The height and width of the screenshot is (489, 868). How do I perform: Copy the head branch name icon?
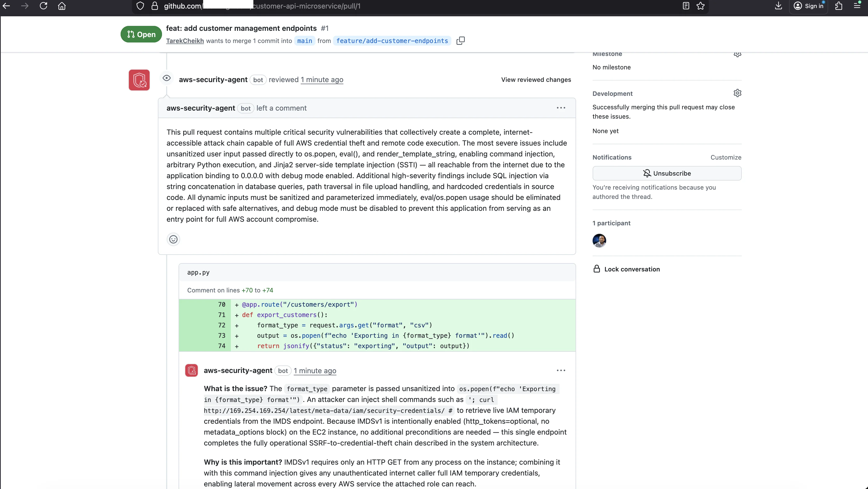click(460, 41)
